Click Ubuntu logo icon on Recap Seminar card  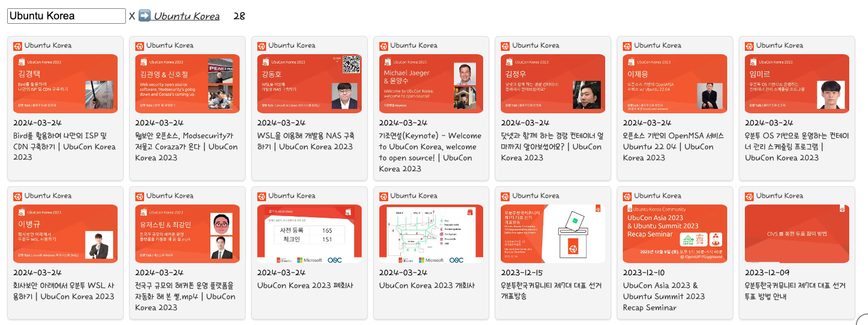pos(627,197)
